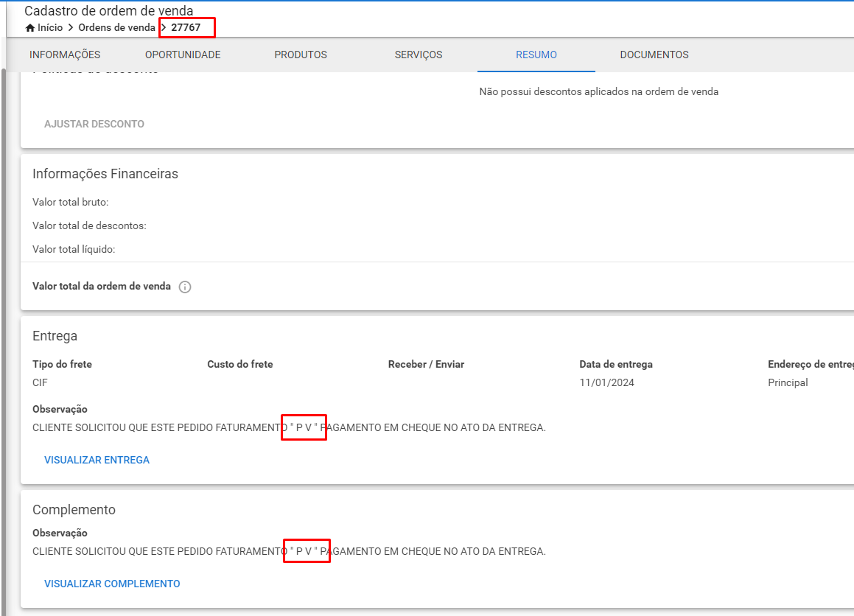Screen dimensions: 854x616
Task: Go to Ordens de venda breadcrumb
Action: (116, 27)
